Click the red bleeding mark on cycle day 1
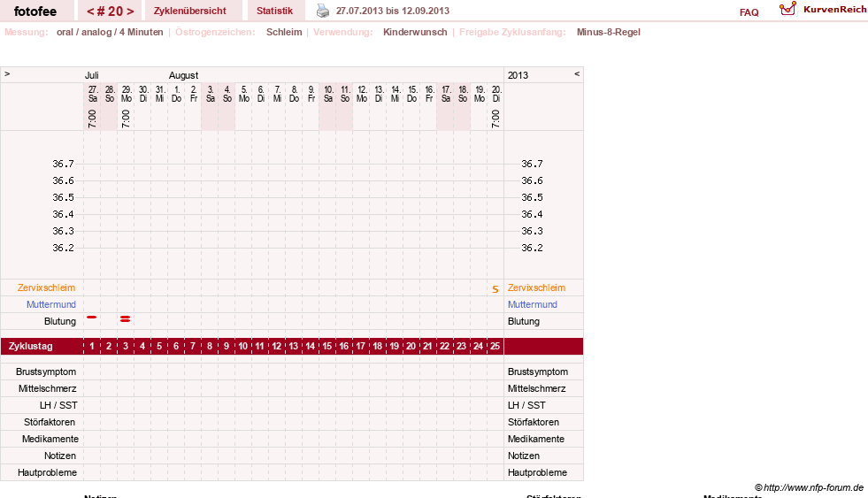This screenshot has width=868, height=498. (x=92, y=317)
